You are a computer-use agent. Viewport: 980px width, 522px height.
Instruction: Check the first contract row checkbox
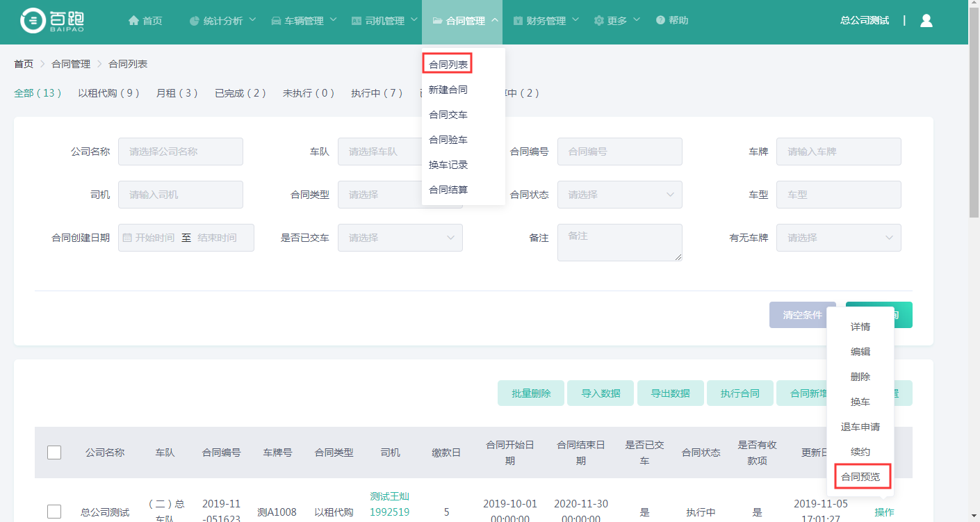pos(54,512)
